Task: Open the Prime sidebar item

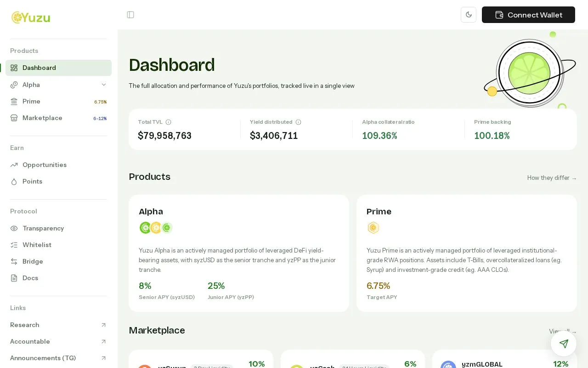Action: 58,101
